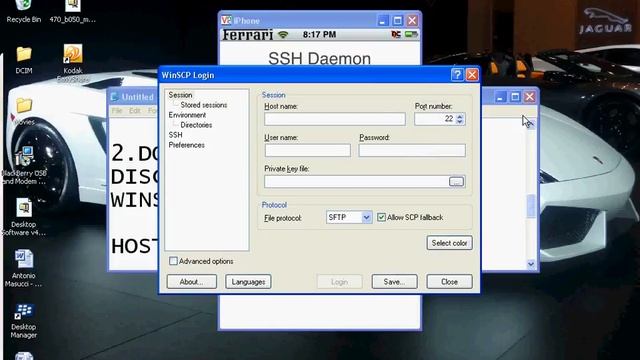Open File menu in Untitled window

[117, 111]
